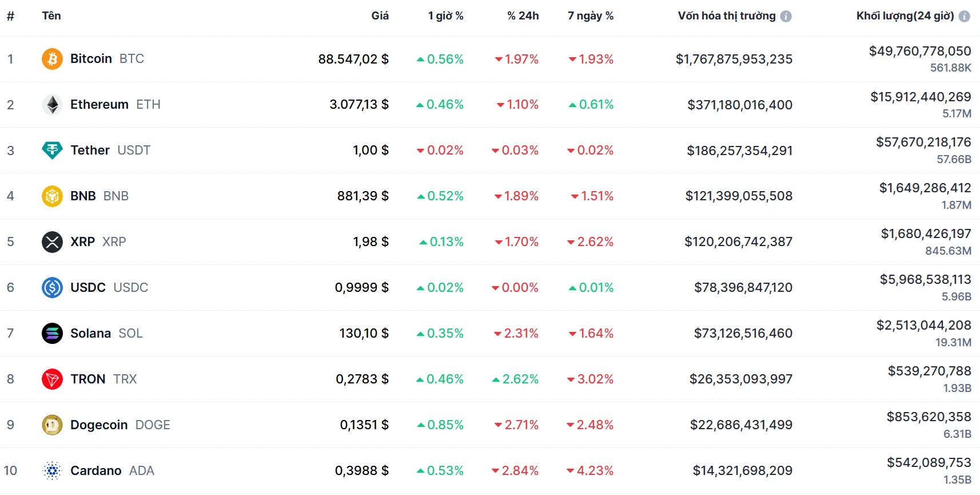The height and width of the screenshot is (495, 980).
Task: Click the Dogecoin logo icon
Action: [x=52, y=425]
